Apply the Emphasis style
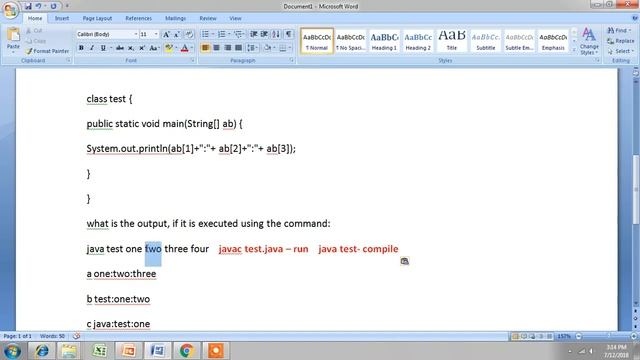Screen dimensions: 640x360 point(553,40)
